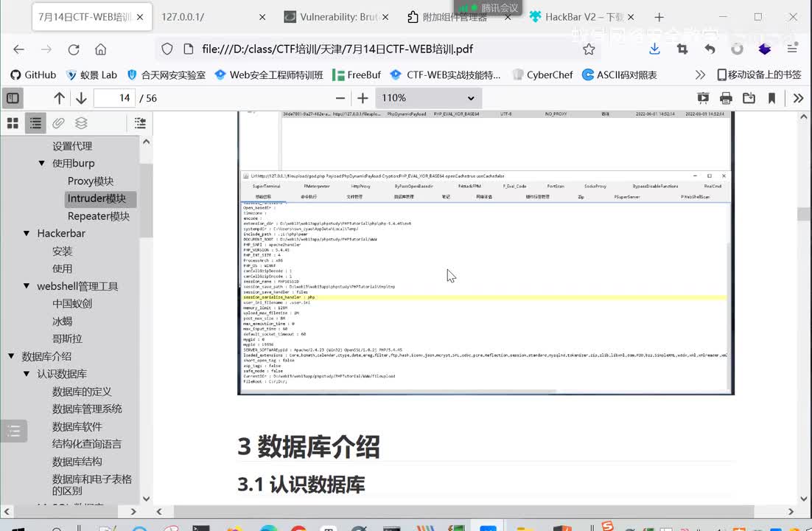Open the 结构化查询语言 outline entry
The image size is (812, 531).
tap(87, 444)
